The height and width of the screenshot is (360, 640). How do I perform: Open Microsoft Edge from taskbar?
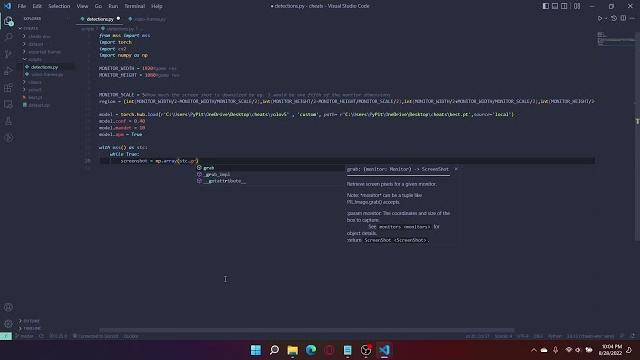pos(311,350)
